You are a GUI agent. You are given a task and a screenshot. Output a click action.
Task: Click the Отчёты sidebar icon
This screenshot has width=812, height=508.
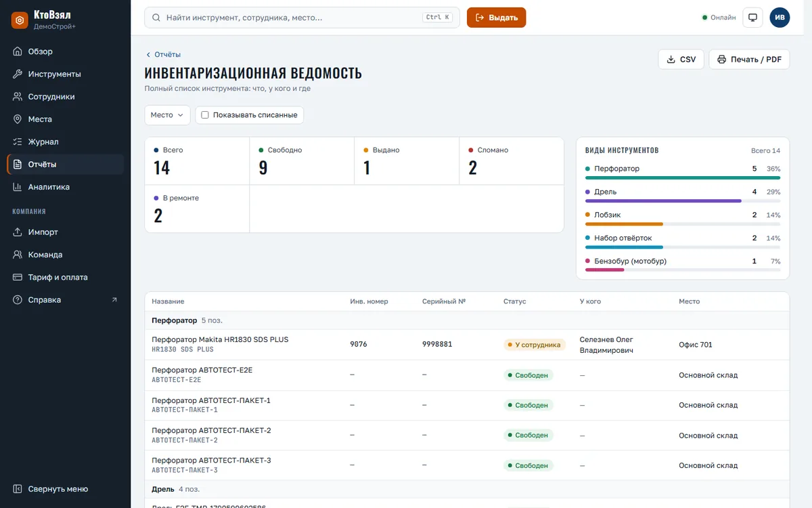point(18,165)
